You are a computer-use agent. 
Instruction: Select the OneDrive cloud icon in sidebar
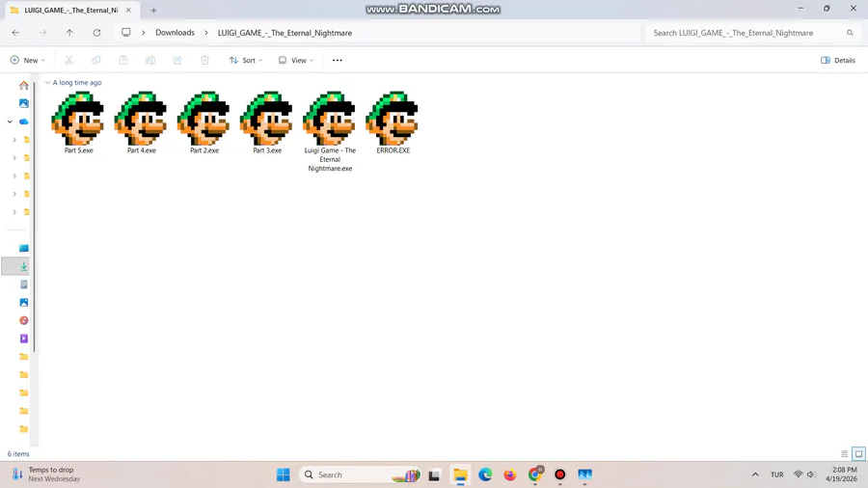[24, 122]
